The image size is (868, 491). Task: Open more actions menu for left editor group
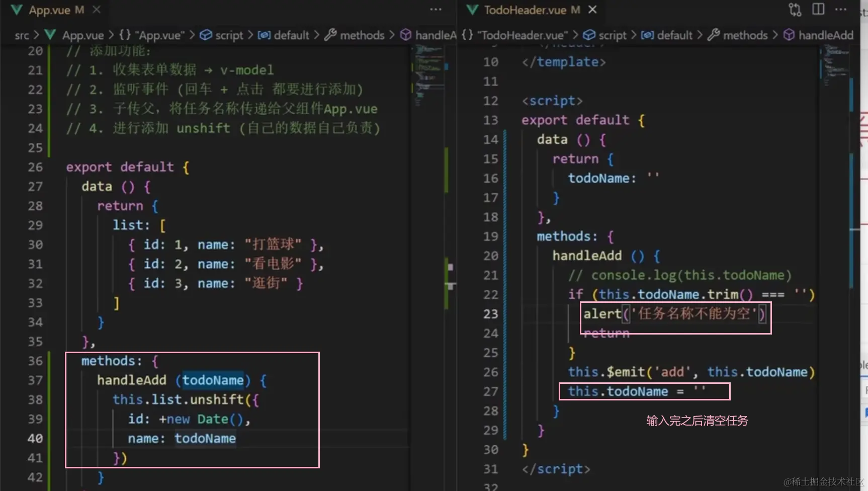(436, 10)
